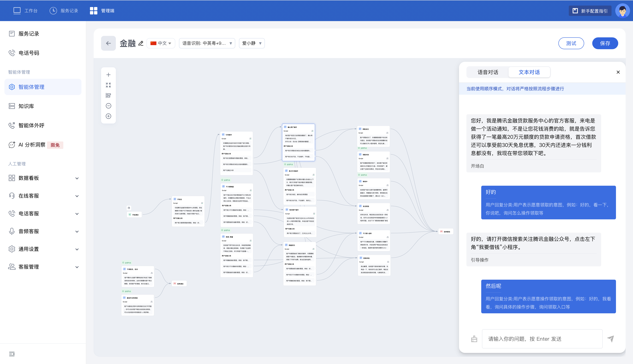Viewport: 633px width, 364px height.
Task: Auto-arrange nodes using the align layout icon
Action: pyautogui.click(x=108, y=95)
